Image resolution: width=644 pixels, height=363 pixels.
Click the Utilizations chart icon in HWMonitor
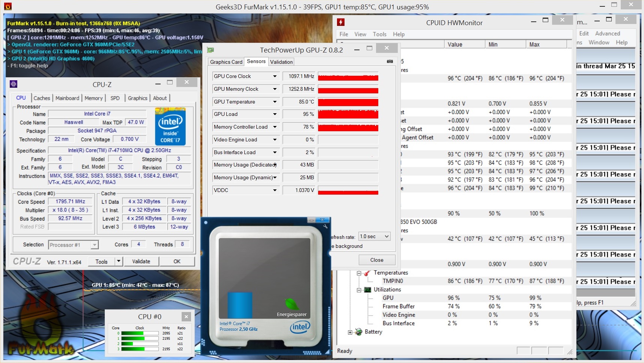point(368,289)
